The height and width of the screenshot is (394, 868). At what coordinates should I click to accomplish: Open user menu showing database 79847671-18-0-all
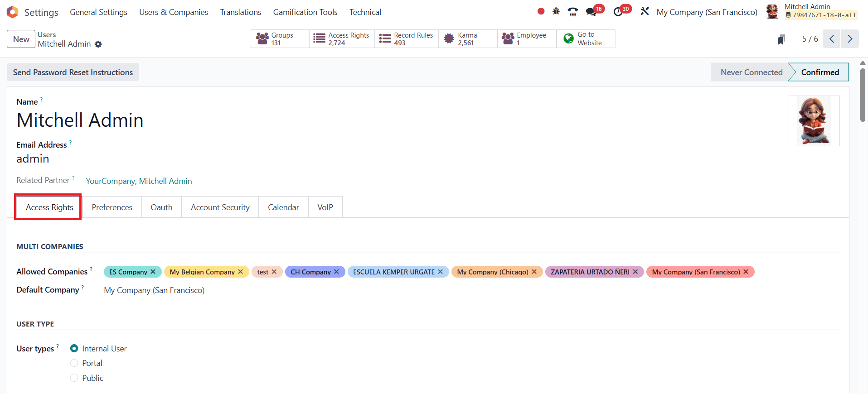click(x=820, y=11)
